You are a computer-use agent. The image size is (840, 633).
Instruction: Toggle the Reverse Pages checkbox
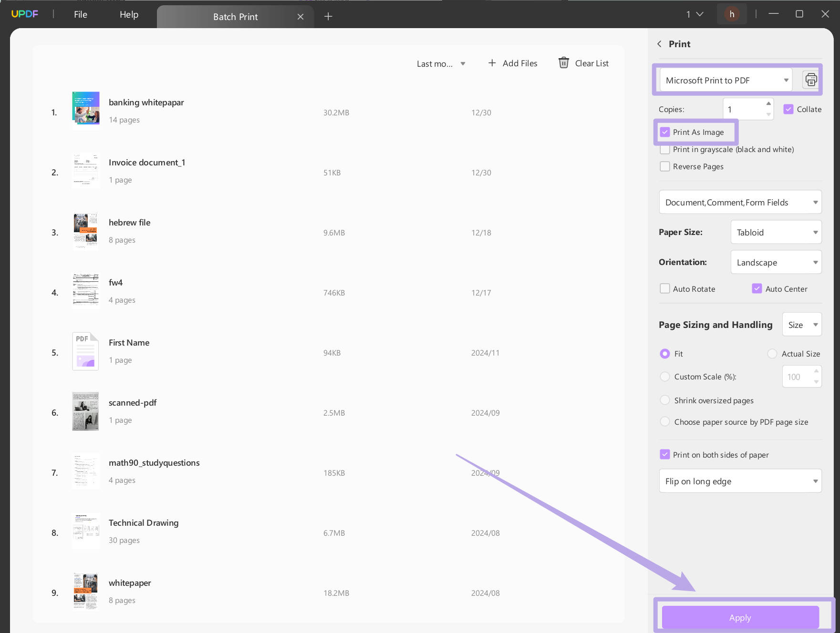pos(665,166)
